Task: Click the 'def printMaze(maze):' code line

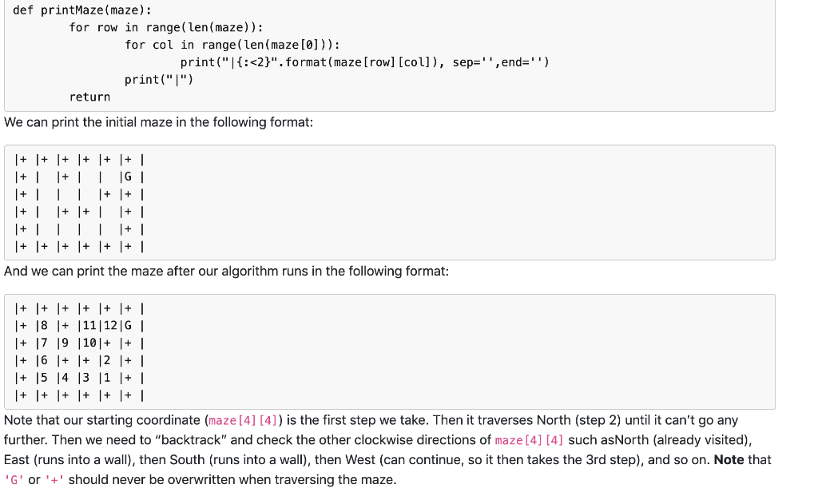Action: [82, 10]
